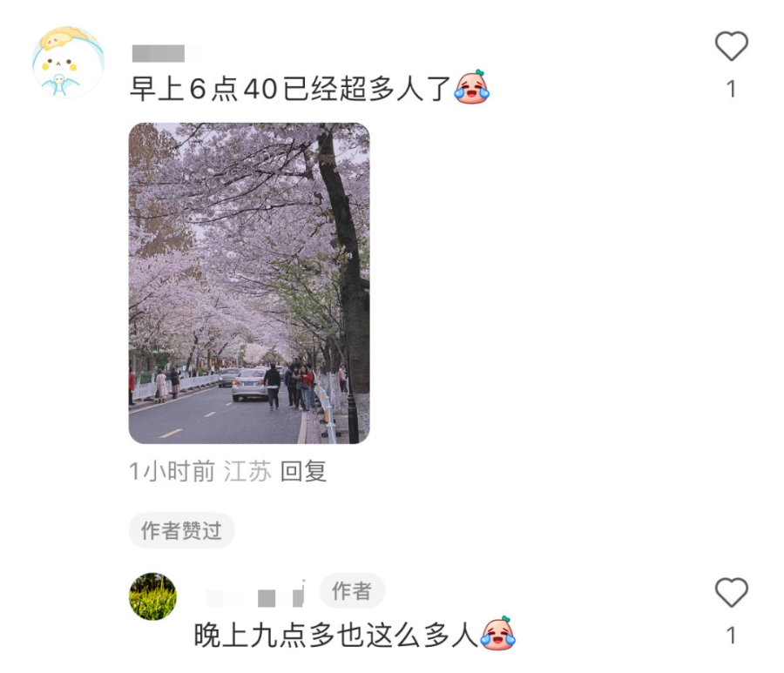Tap the like count under reply heart
Image resolution: width=784 pixels, height=673 pixels.
[731, 636]
